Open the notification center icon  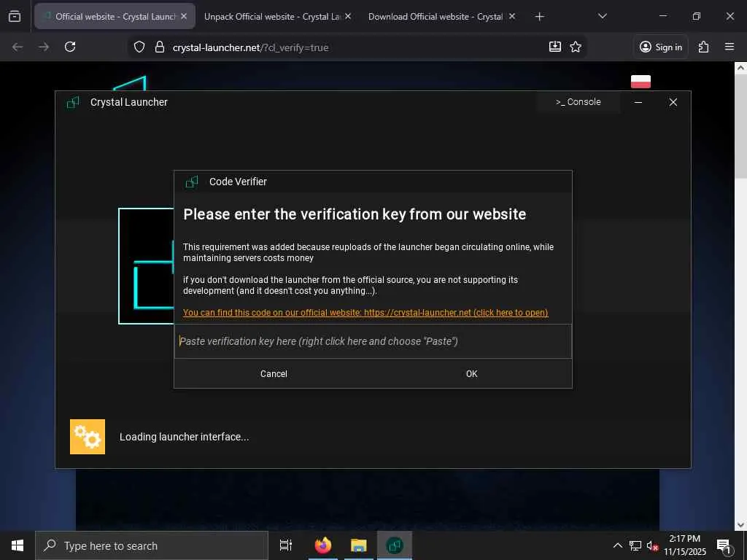723,545
